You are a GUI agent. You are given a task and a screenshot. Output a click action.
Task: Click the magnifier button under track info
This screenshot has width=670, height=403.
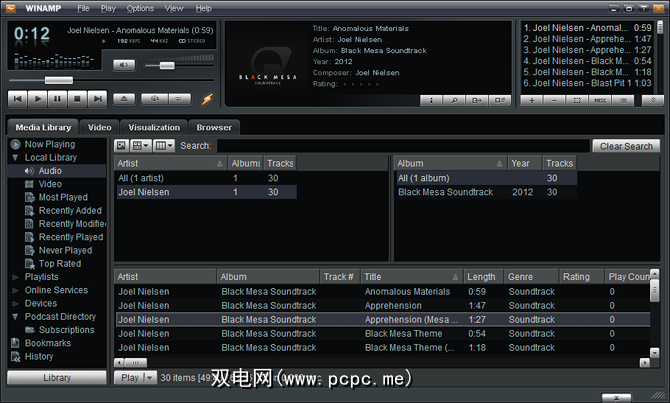click(454, 100)
